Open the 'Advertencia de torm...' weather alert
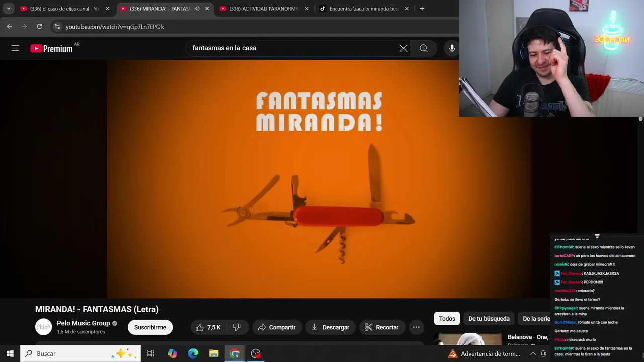Screen dimensions: 644x362 [x=484, y=353]
